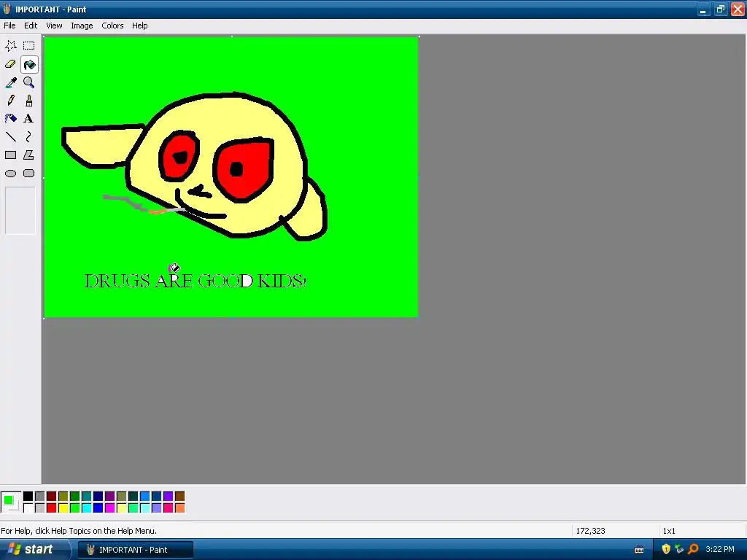Choose the Fill With Color bucket tool
Viewport: 747px width, 560px height.
click(29, 64)
